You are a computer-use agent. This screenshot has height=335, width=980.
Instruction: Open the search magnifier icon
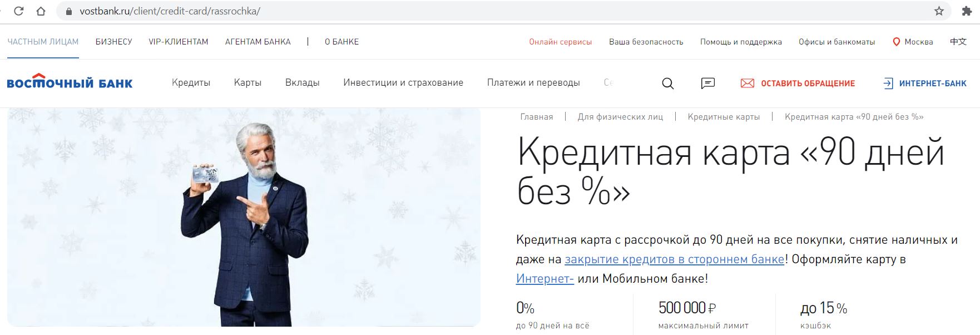click(x=668, y=83)
